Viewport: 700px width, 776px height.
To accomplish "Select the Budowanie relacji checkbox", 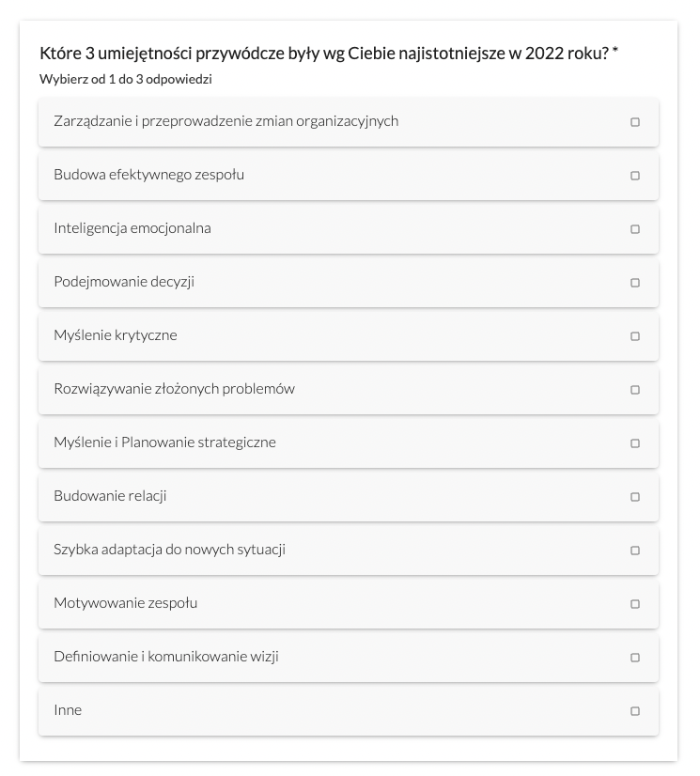I will tap(634, 496).
